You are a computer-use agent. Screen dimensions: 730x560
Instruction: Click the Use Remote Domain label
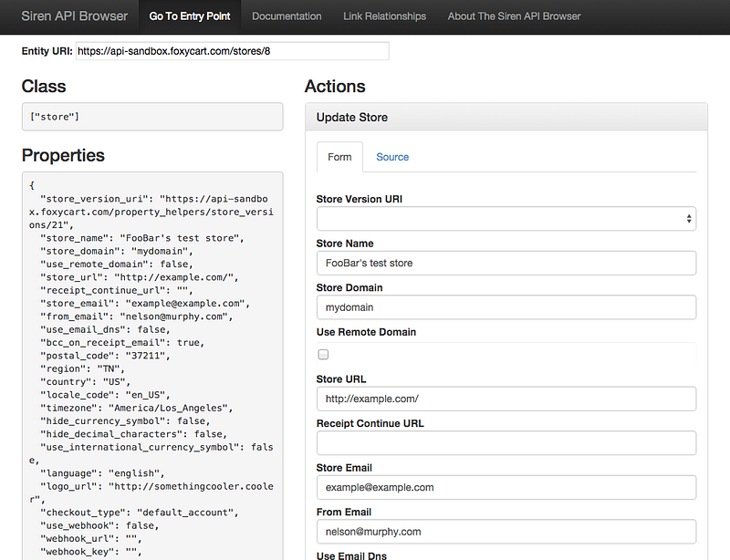point(367,332)
